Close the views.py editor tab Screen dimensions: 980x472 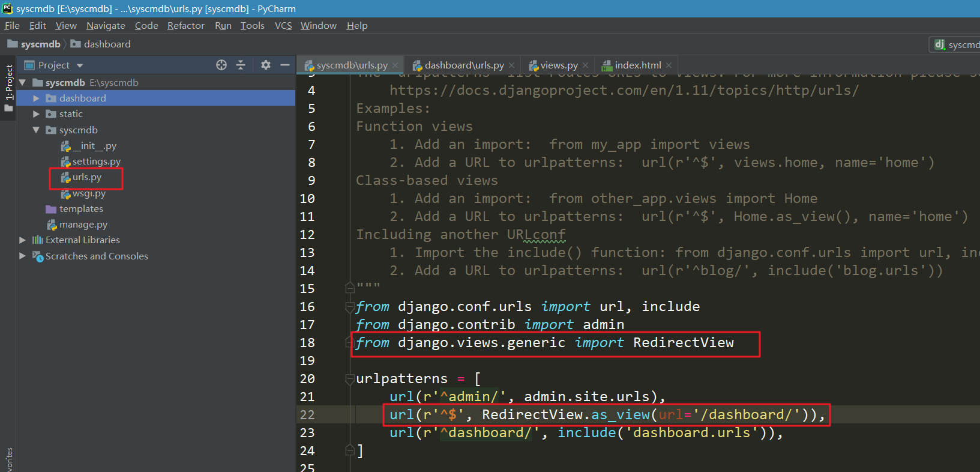586,65
